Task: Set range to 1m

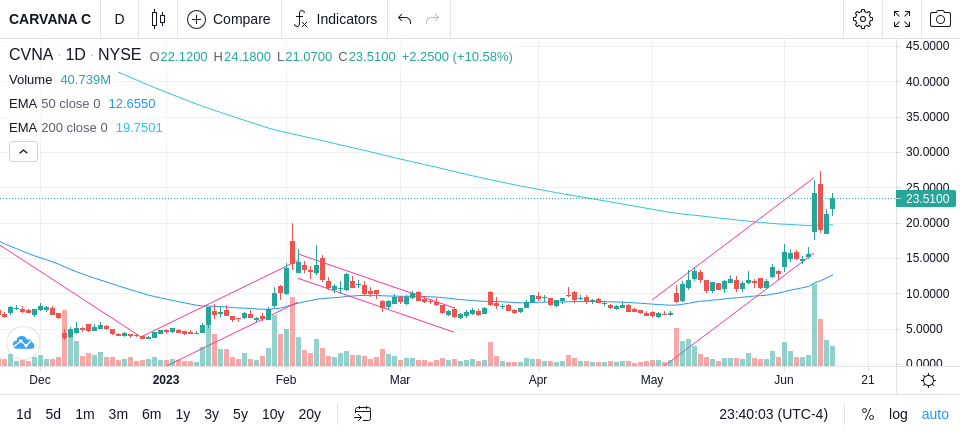Action: click(84, 414)
